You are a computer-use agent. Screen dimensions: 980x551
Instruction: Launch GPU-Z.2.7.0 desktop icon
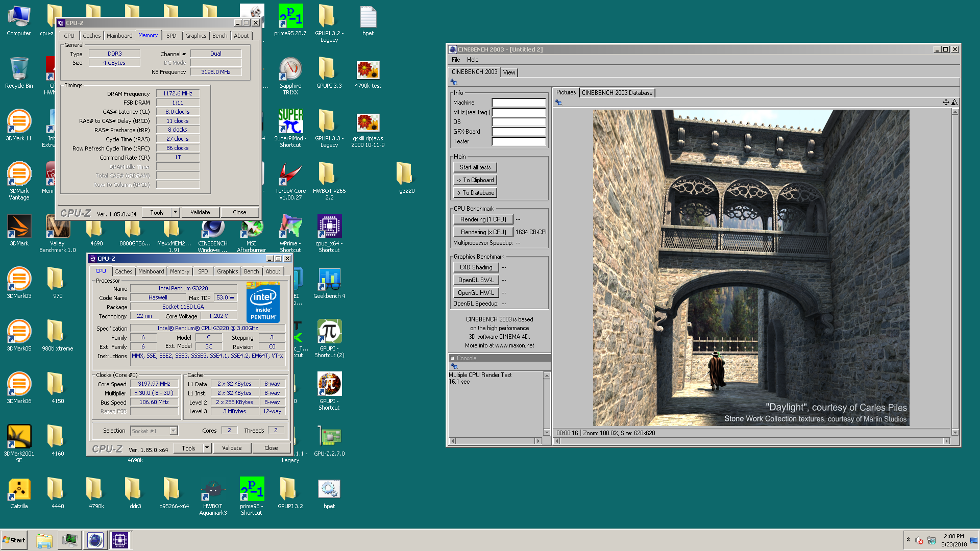pyautogui.click(x=329, y=441)
